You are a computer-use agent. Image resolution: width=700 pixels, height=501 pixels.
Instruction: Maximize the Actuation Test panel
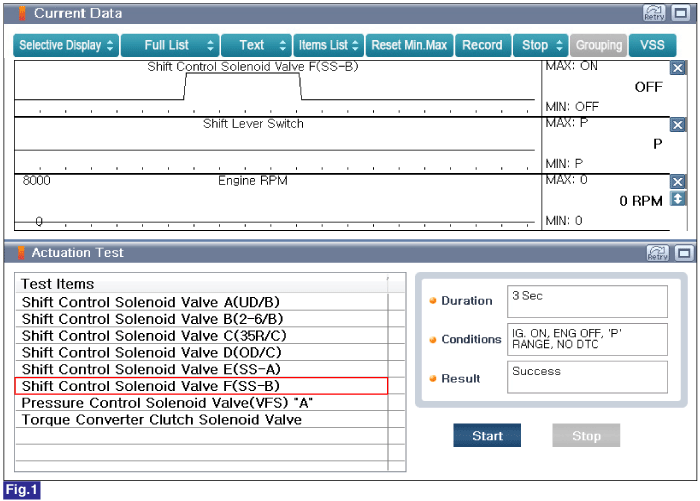click(x=684, y=253)
